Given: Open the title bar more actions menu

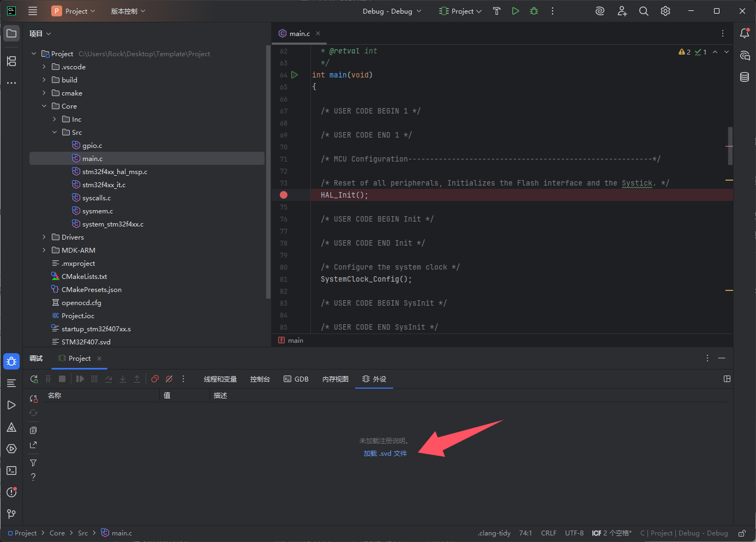Looking at the screenshot, I should pos(553,11).
